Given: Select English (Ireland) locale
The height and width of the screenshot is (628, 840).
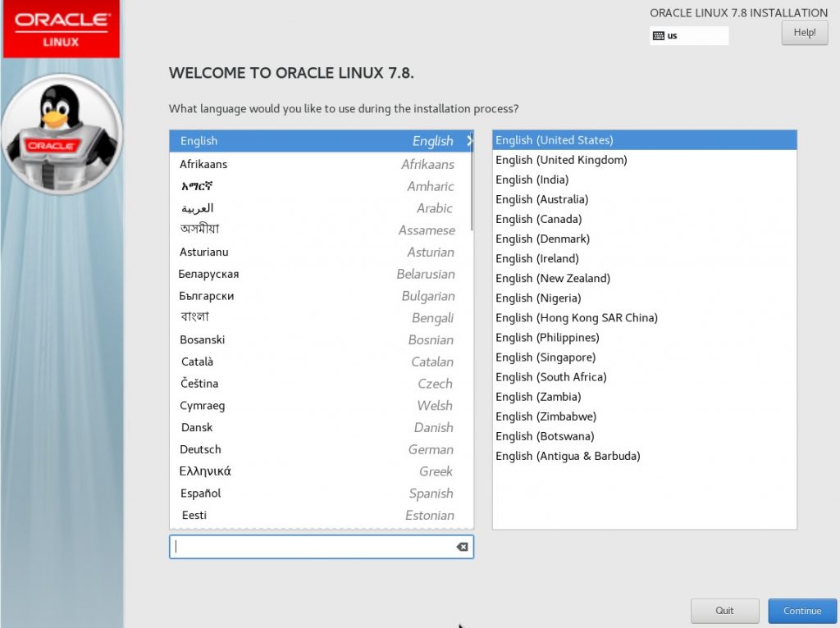Looking at the screenshot, I should tap(645, 258).
